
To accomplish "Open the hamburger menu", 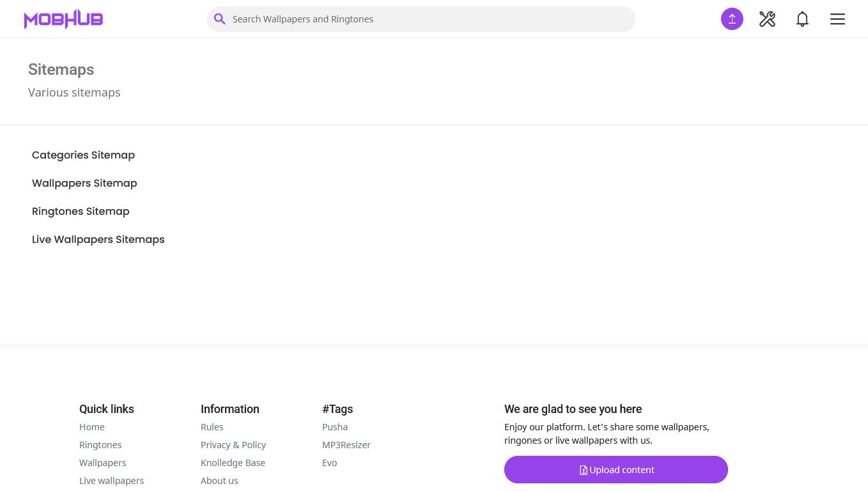I will point(837,19).
